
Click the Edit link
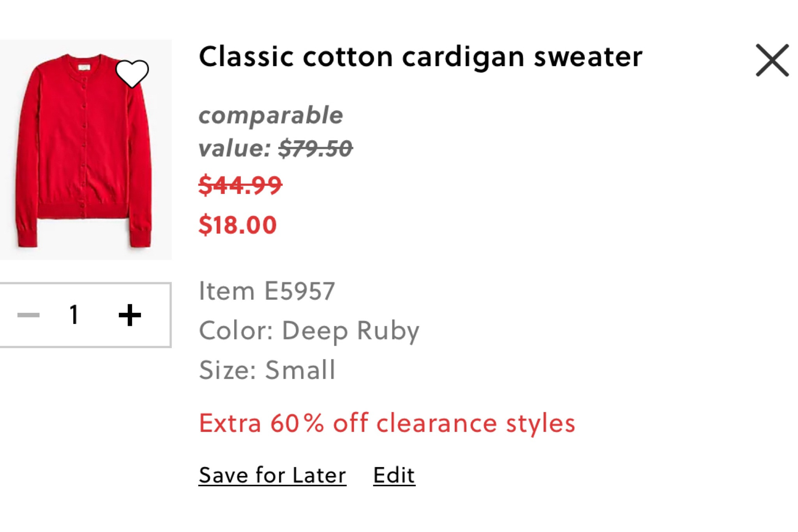[x=394, y=474]
